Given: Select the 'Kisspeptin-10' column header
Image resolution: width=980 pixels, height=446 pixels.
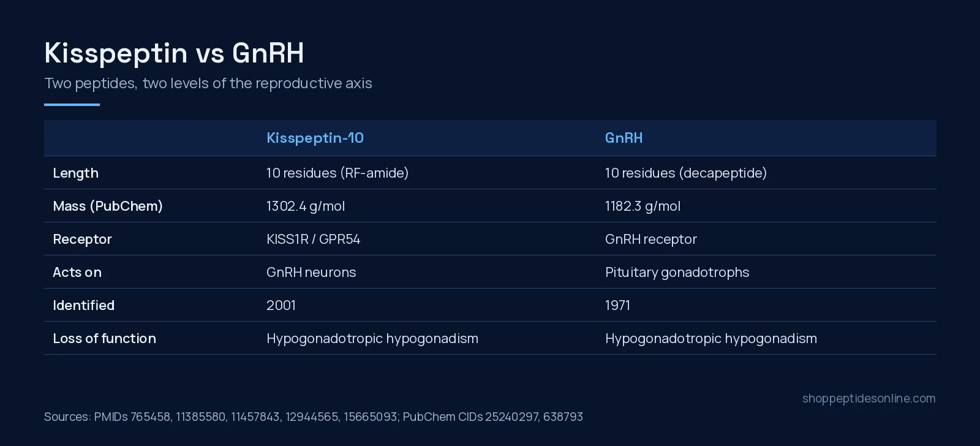Looking at the screenshot, I should coord(315,138).
